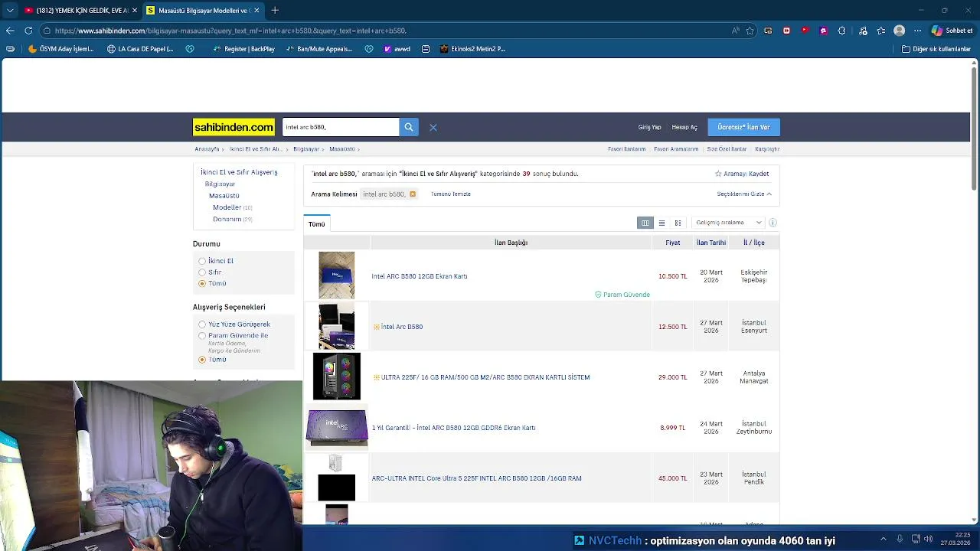Click 'Hesap Aç' sign-up link
The width and height of the screenshot is (980, 551).
pyautogui.click(x=684, y=128)
